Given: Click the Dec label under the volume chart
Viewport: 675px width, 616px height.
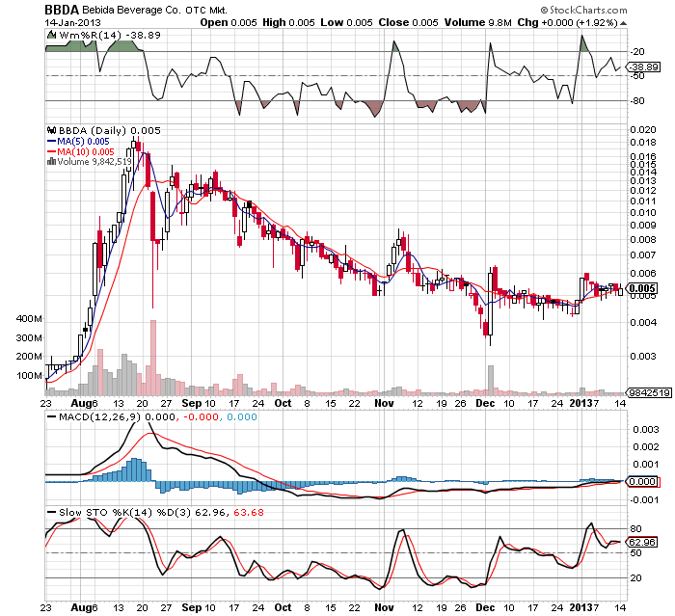Looking at the screenshot, I should [x=485, y=403].
